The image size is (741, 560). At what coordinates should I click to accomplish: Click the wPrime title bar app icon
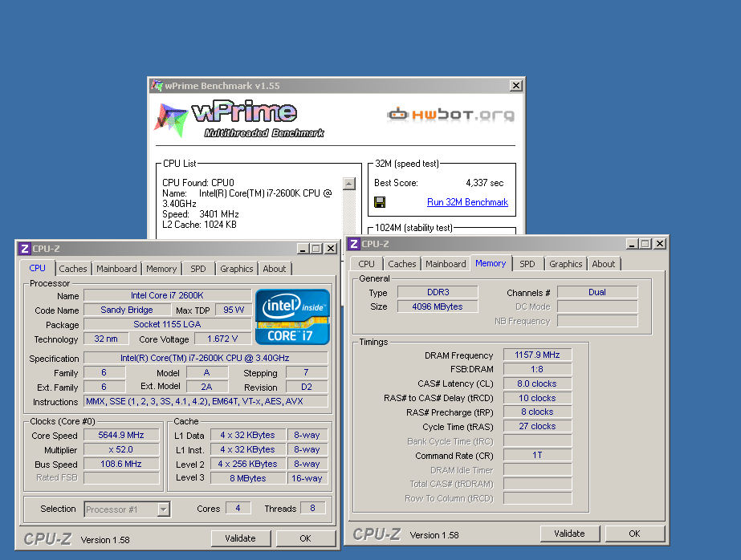[x=157, y=86]
